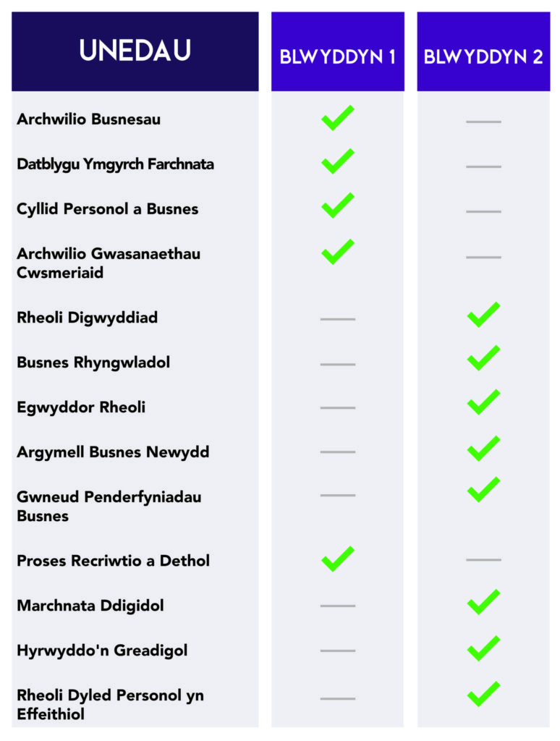Click the Blwyddyn 2 checkmark for Hyrwyddo'n Greadigol
The width and height of the screenshot is (560, 741).
(483, 649)
